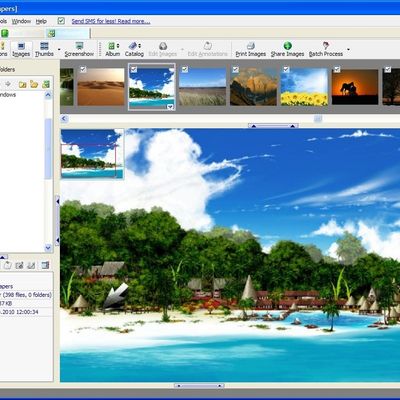The image size is (400, 400).
Task: Toggle the horse sunset thumbnail's checkbox
Action: tap(337, 69)
